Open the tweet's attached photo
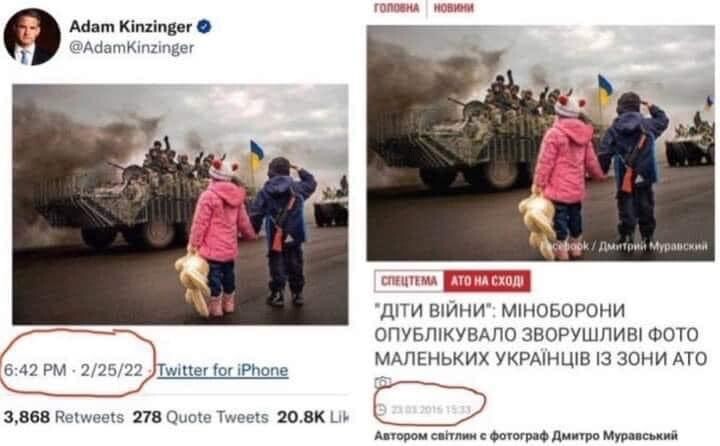The width and height of the screenshot is (720, 446). [x=180, y=204]
